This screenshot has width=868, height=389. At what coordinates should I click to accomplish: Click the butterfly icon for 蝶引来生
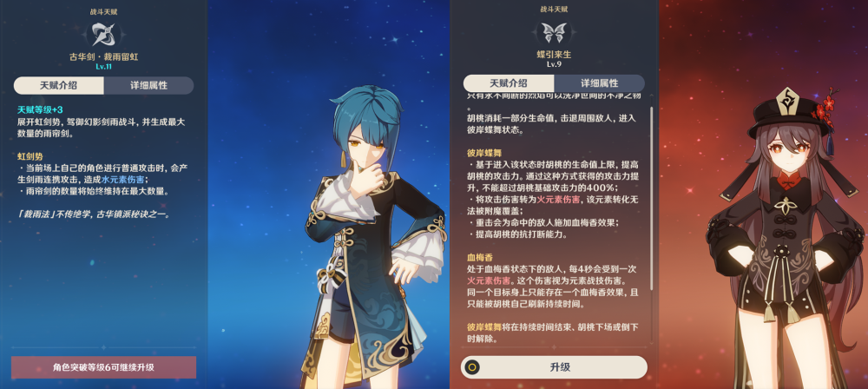(x=554, y=33)
